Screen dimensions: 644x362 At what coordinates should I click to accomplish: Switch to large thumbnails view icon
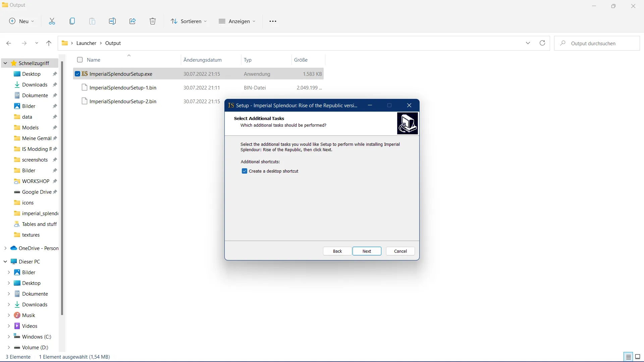coord(638,357)
